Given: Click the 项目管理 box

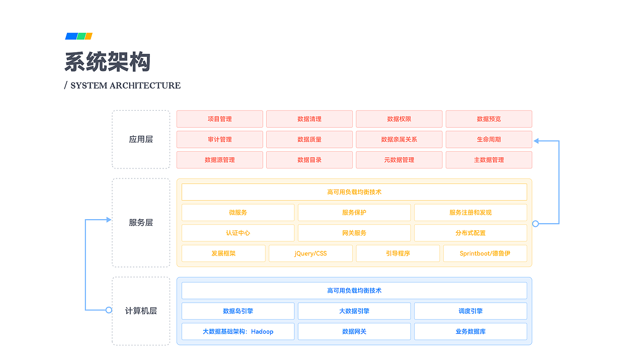Looking at the screenshot, I should tap(220, 119).
